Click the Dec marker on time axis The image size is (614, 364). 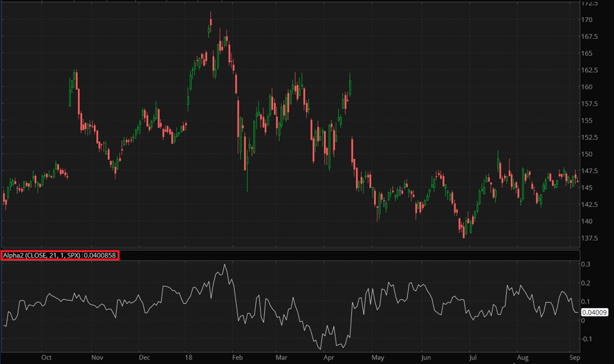(144, 357)
